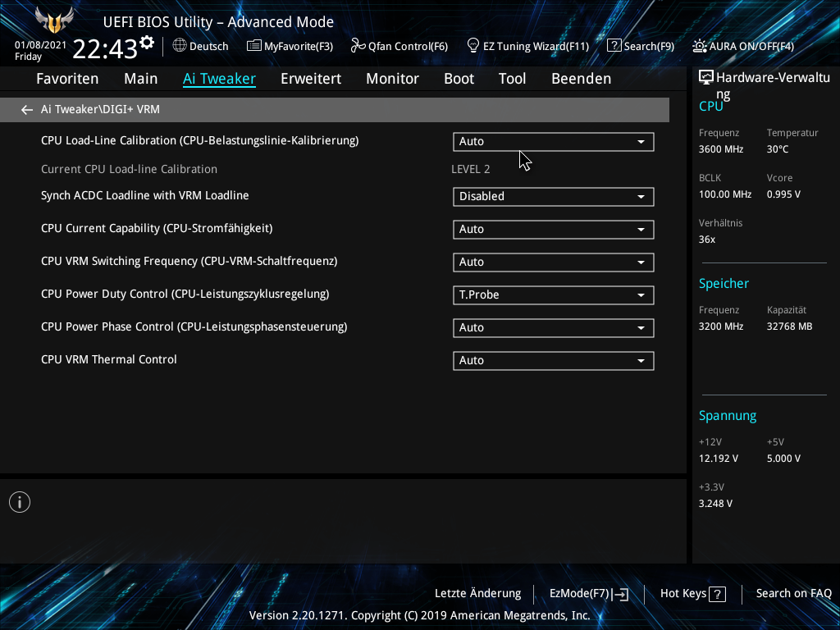
Task: Open the Monitor tab
Action: (x=393, y=79)
